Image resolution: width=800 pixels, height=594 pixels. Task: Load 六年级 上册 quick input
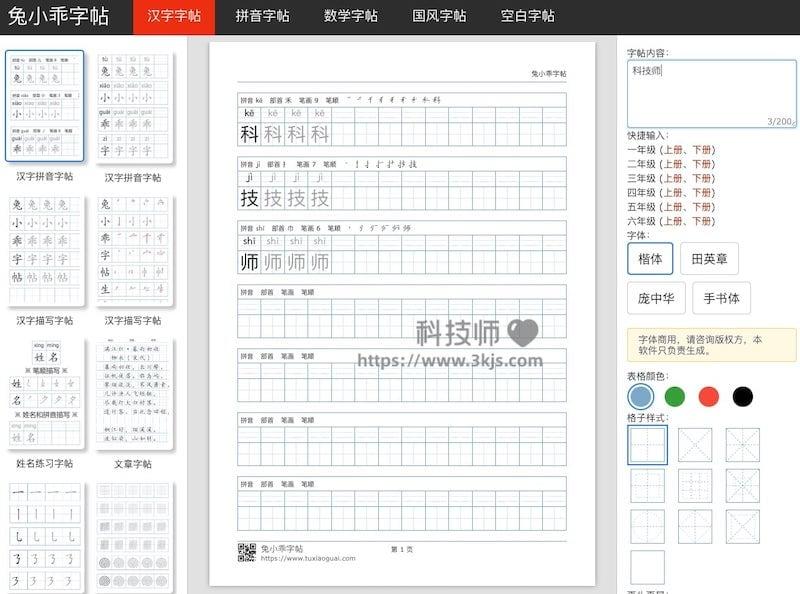click(673, 221)
